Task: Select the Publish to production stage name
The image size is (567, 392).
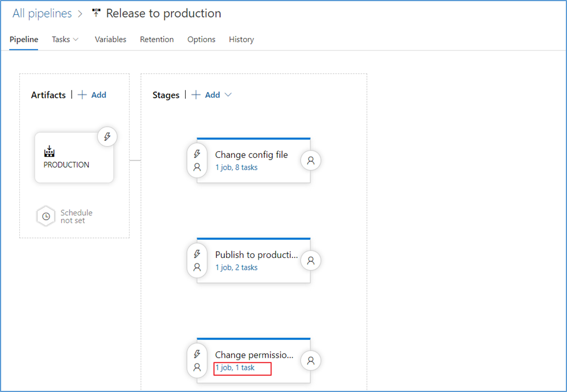Action: [x=256, y=255]
